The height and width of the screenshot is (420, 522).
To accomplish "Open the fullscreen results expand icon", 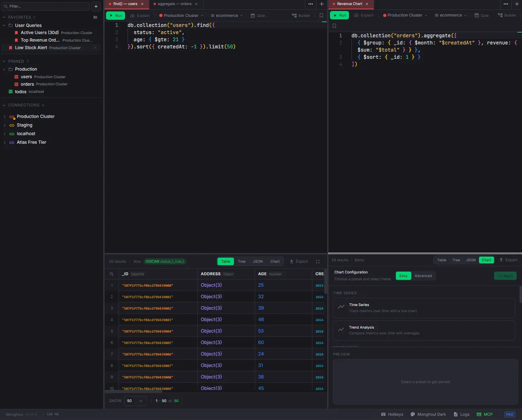I will click(317, 262).
